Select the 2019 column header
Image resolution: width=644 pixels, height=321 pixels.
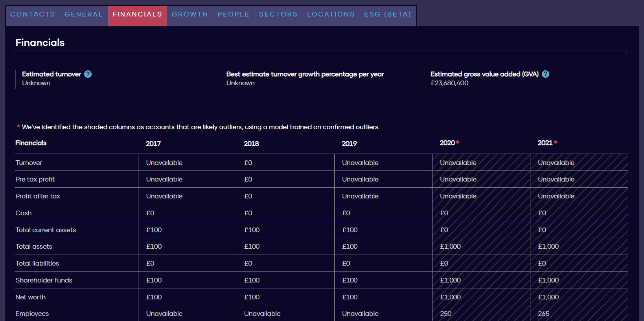coord(349,144)
